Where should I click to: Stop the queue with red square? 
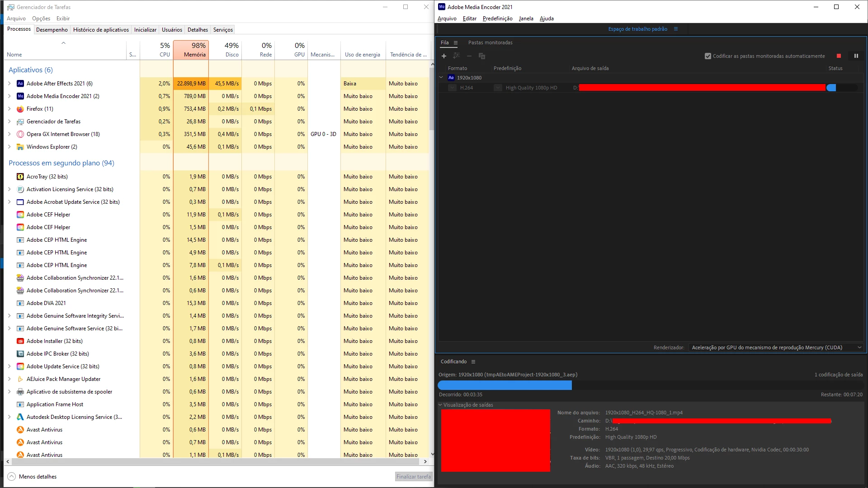(x=839, y=56)
